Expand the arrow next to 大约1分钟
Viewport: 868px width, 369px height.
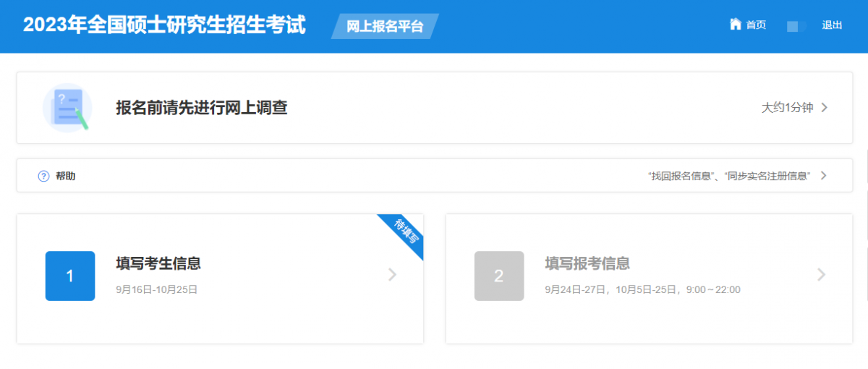tap(824, 108)
